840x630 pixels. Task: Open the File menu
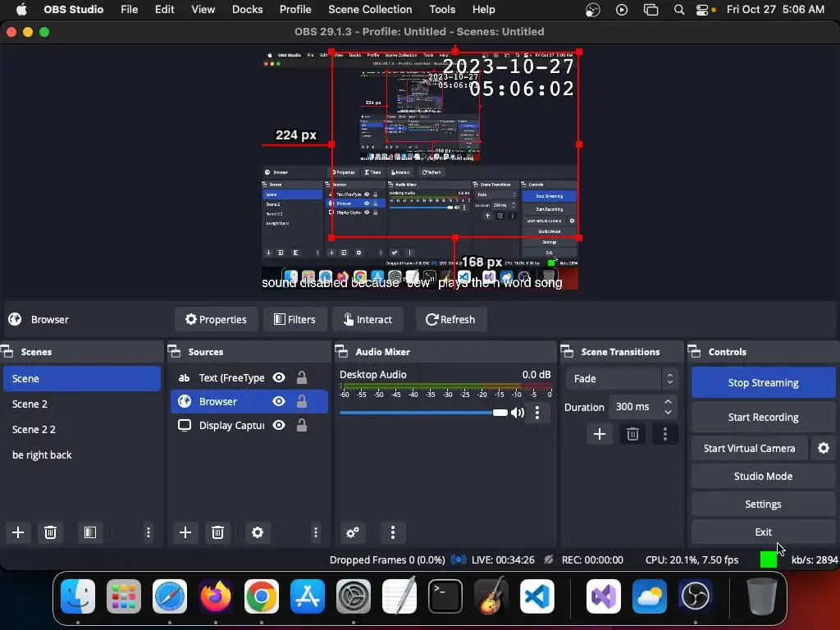(129, 10)
